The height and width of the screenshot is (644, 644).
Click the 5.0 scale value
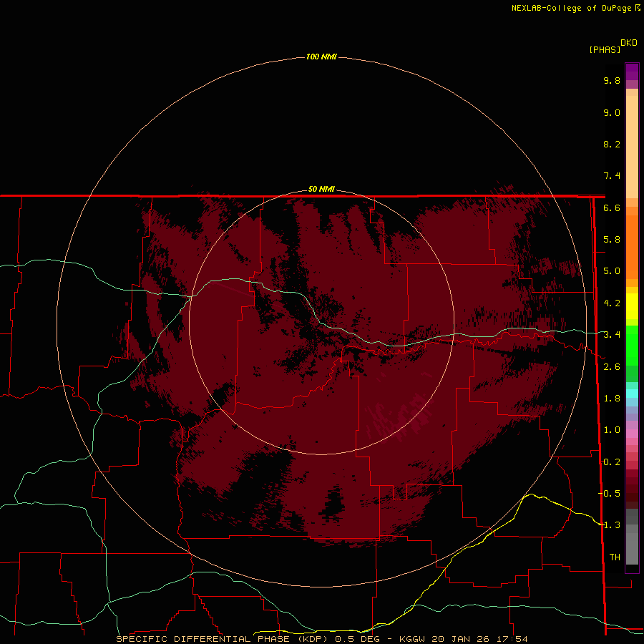(x=612, y=271)
